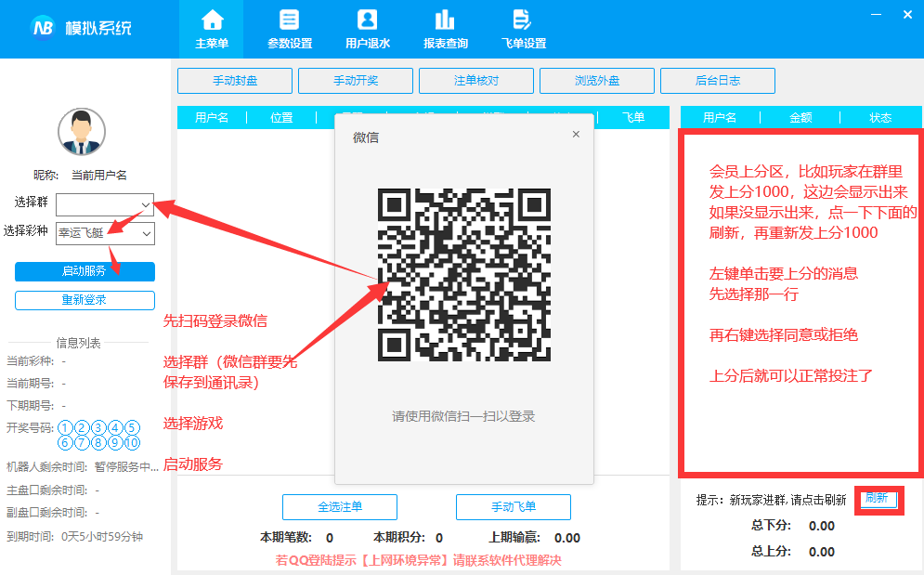The image size is (924, 575).
Task: Click the 微信 dialog title
Action: [365, 137]
